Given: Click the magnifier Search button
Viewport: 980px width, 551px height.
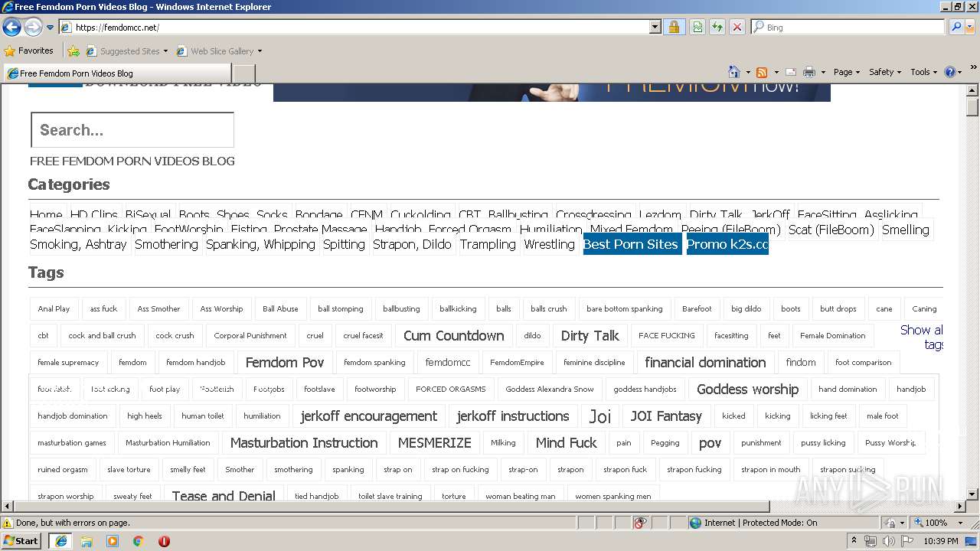Looking at the screenshot, I should point(955,27).
